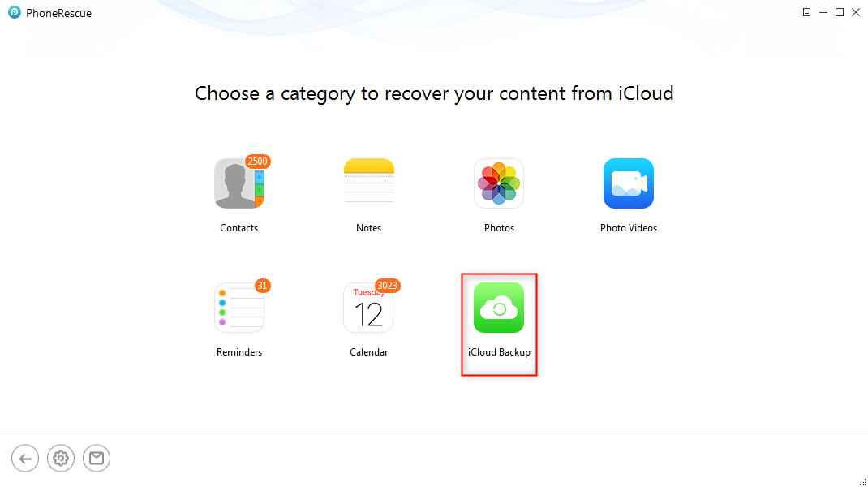
Task: Click the envelope feedback icon
Action: (x=97, y=459)
